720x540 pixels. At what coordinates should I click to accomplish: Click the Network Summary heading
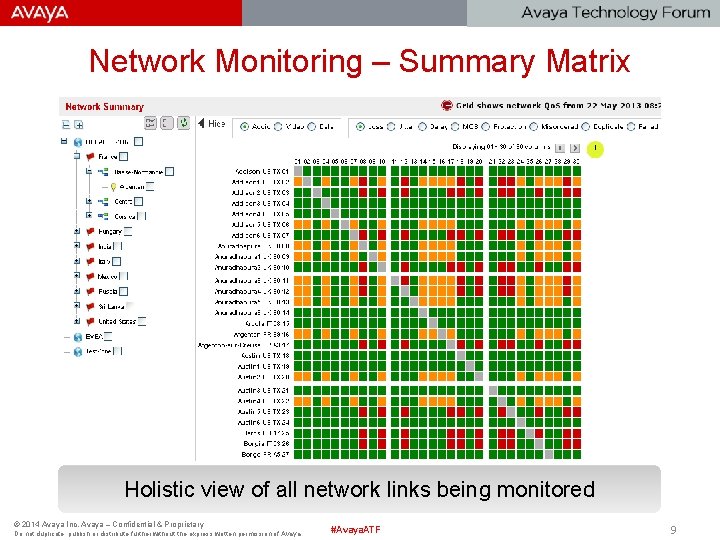click(105, 107)
